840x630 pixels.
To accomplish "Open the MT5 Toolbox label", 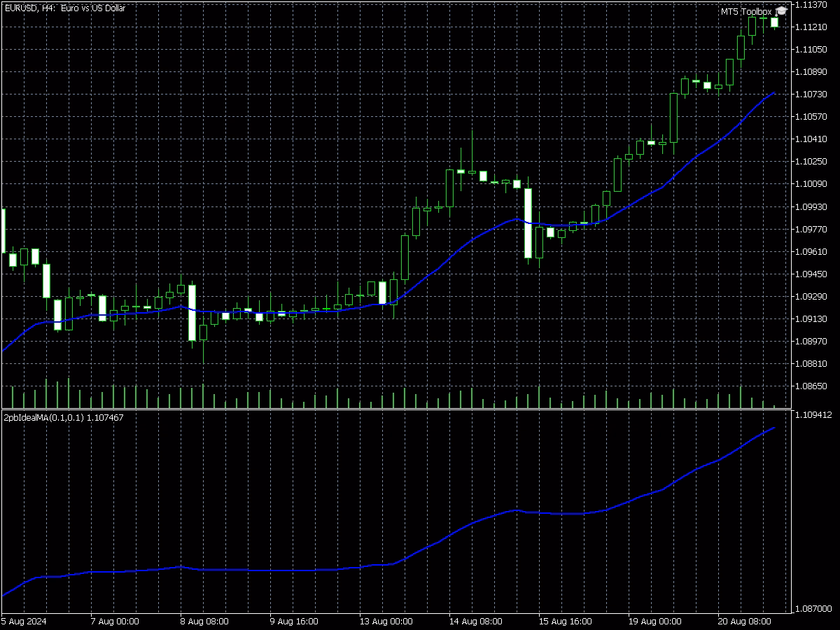I will click(746, 12).
